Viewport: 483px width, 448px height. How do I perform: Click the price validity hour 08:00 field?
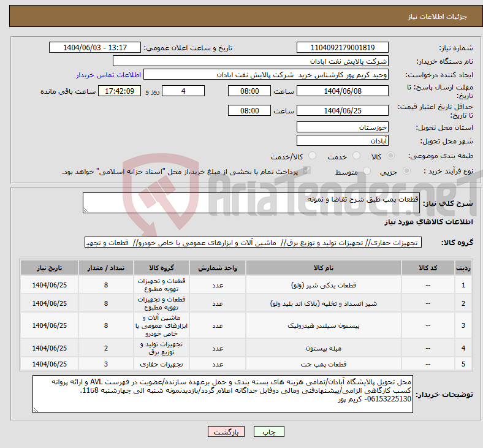[249, 110]
